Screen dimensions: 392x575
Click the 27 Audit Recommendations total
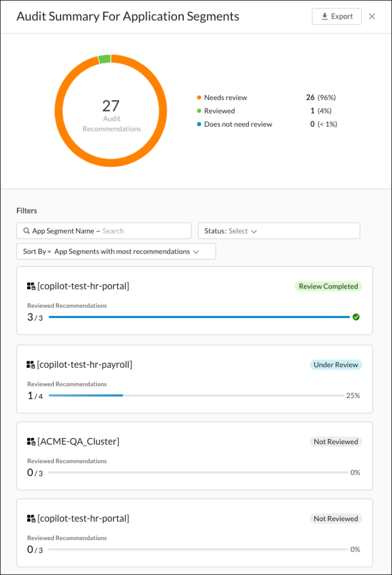[111, 116]
